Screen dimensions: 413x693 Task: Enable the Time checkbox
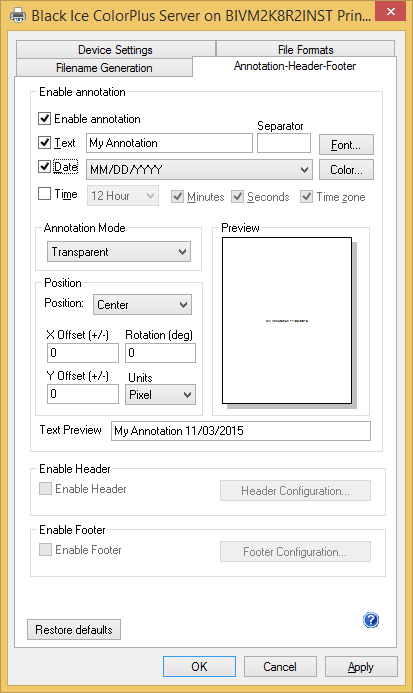coord(45,194)
